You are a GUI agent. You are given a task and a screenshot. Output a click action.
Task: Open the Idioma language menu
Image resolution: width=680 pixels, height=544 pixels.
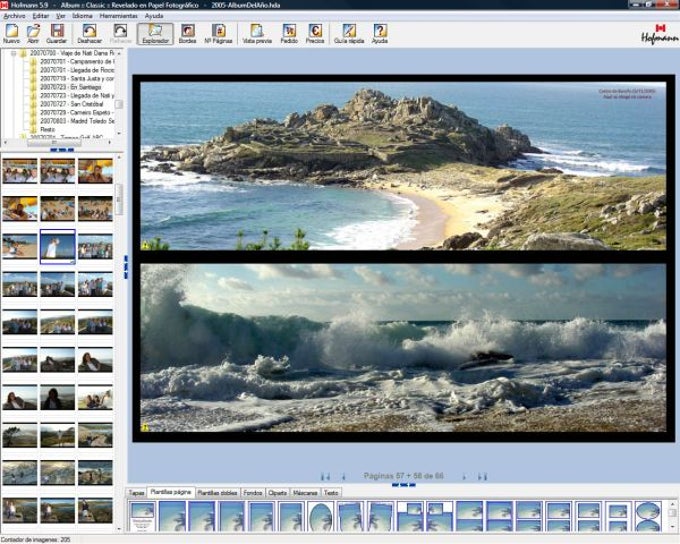82,16
